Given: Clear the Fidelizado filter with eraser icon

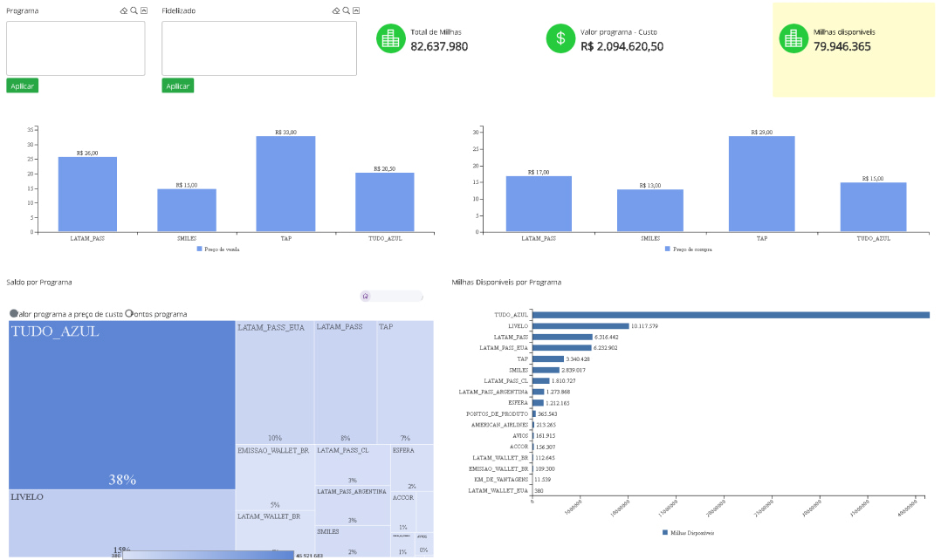Looking at the screenshot, I should (335, 10).
